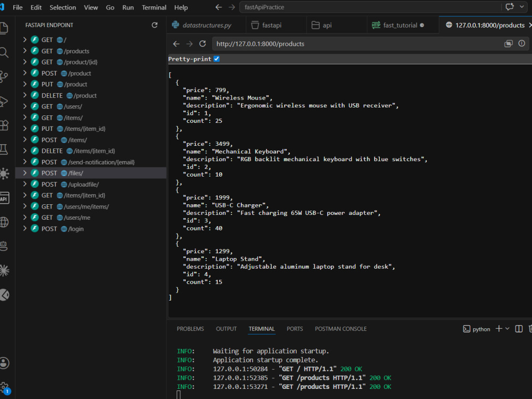Click the fastApiPractice command center search
Viewport: 532px width, 399px height.
click(370, 7)
